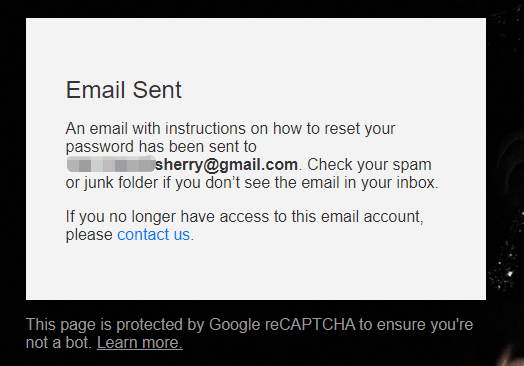Click the 'An email with instructions' line
Image resolution: width=524 pixels, height=366 pixels.
pos(230,129)
